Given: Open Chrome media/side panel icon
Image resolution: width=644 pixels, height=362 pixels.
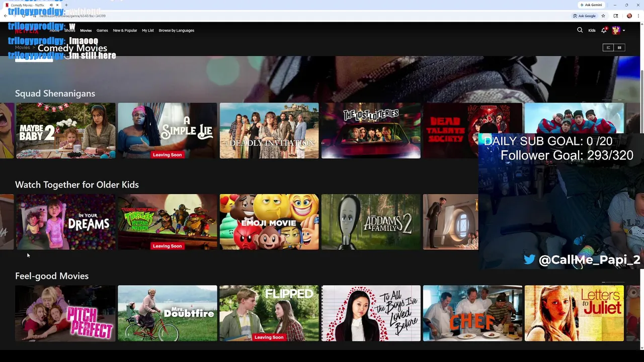Looking at the screenshot, I should [615, 16].
